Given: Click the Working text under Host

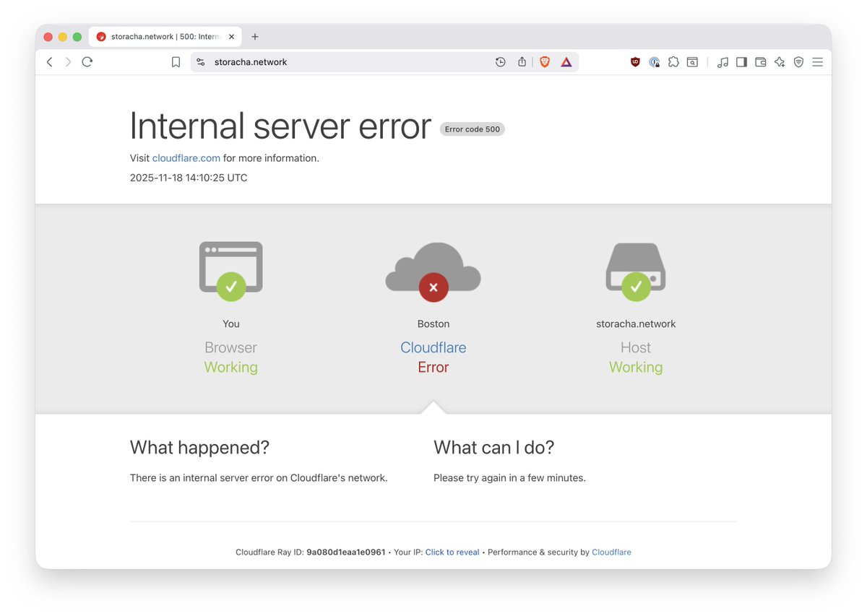Looking at the screenshot, I should point(636,367).
